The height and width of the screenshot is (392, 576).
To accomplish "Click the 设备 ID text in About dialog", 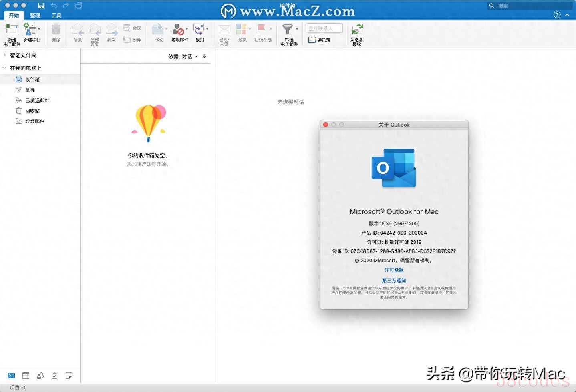I will point(394,251).
